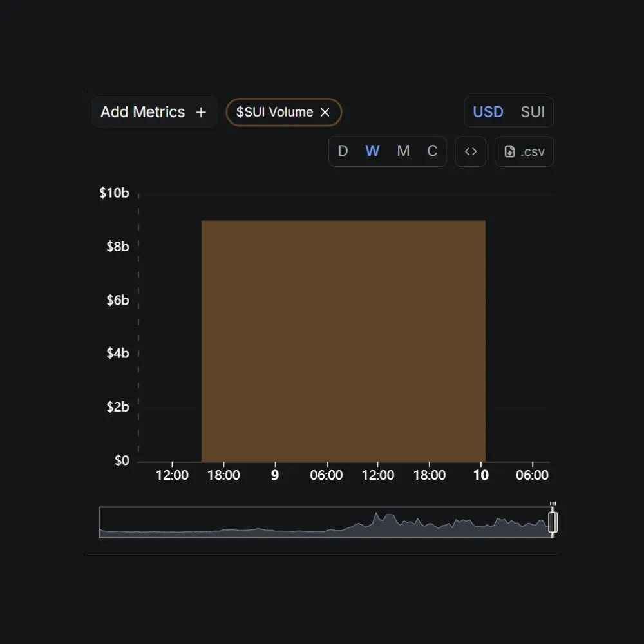Remove the $SUI Volume metric with X
Screen dimensions: 644x644
[325, 112]
